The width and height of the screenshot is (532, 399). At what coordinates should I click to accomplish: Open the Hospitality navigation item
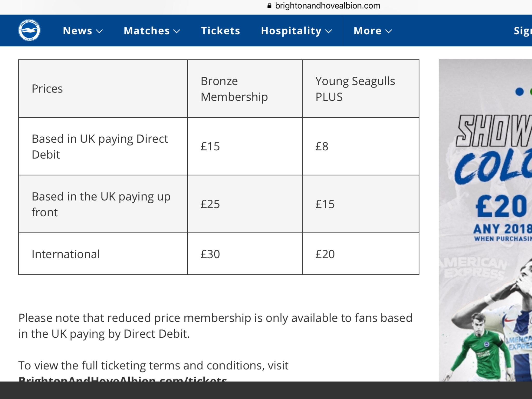[x=291, y=31]
